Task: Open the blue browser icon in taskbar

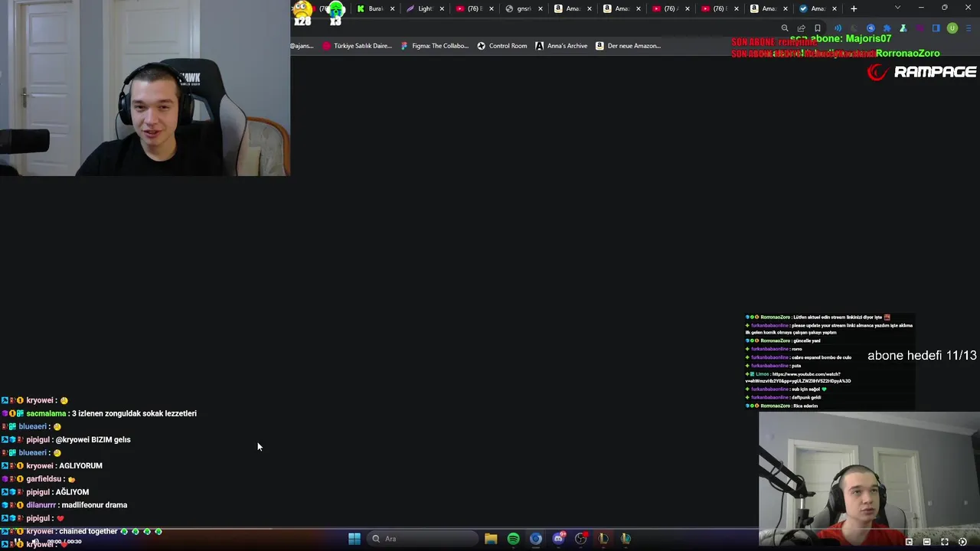Action: click(536, 539)
